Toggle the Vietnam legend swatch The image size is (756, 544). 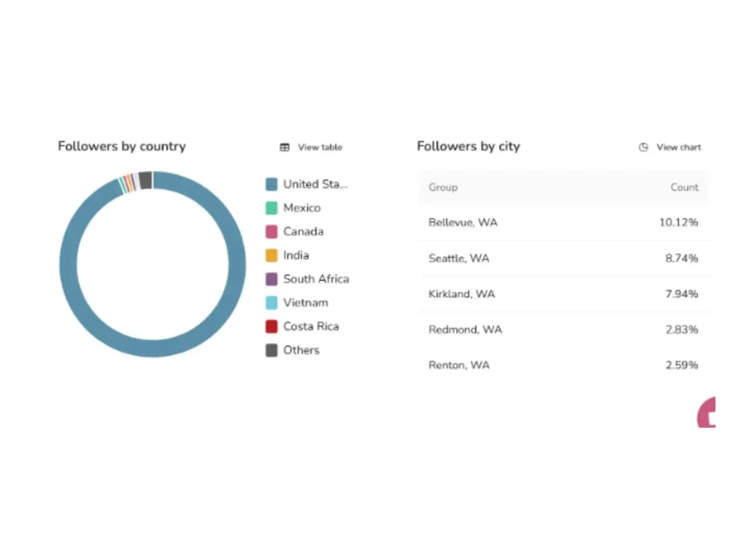pyautogui.click(x=272, y=303)
